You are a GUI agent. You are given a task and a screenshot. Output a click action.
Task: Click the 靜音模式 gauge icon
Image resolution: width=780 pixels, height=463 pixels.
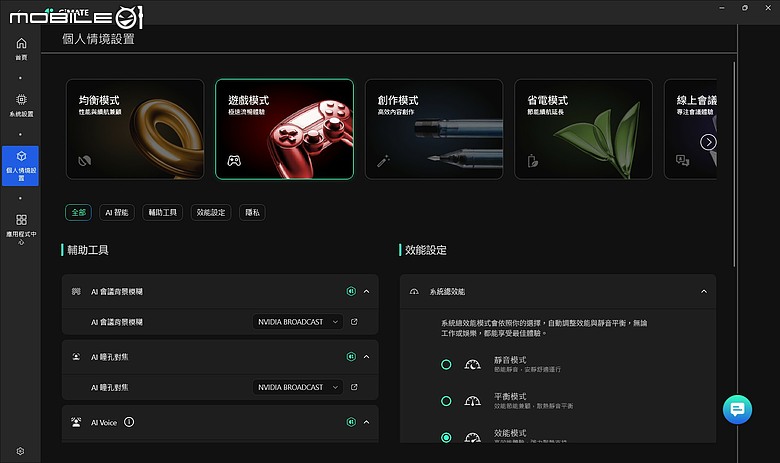tap(472, 364)
